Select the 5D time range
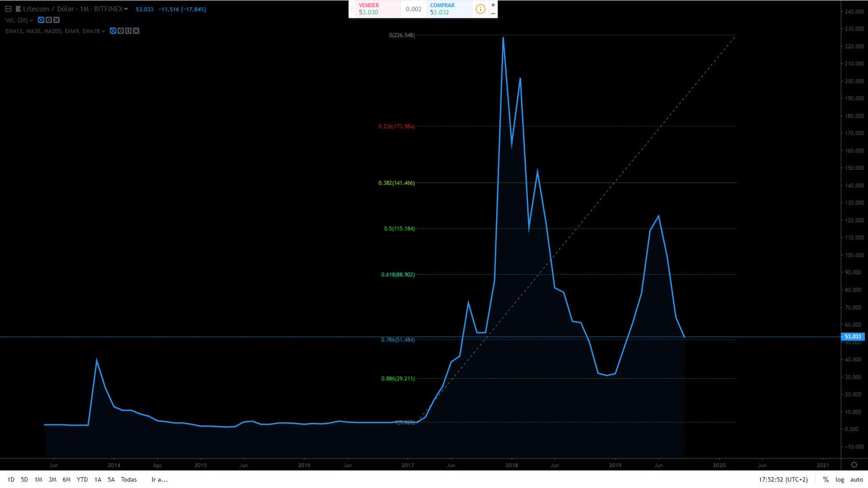Image resolution: width=868 pixels, height=488 pixels. [25, 479]
